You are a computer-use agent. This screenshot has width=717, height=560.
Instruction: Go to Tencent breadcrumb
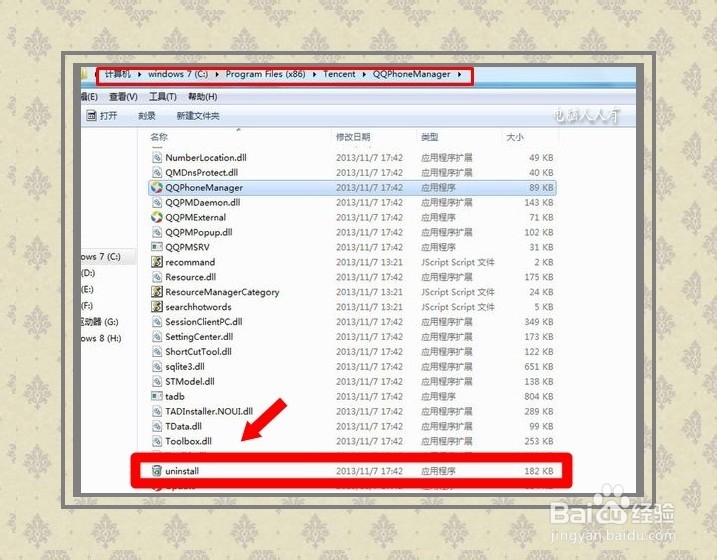click(x=339, y=74)
